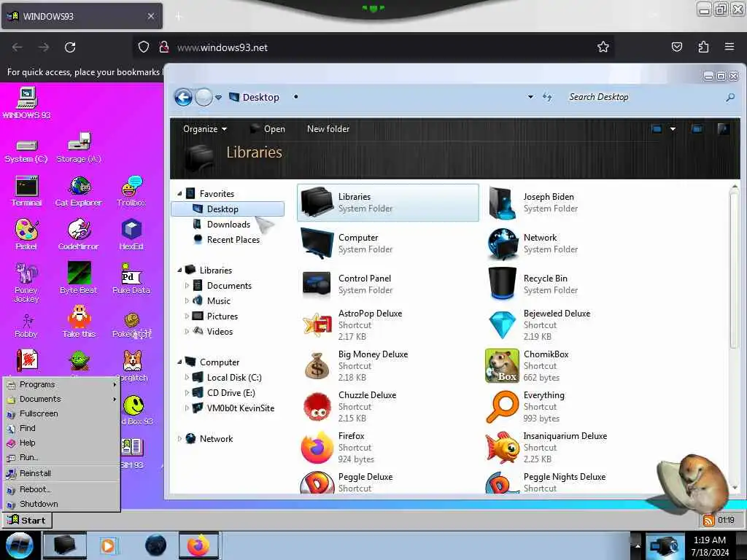Select System (C:) drive icon
The image size is (747, 560).
[x=26, y=152]
